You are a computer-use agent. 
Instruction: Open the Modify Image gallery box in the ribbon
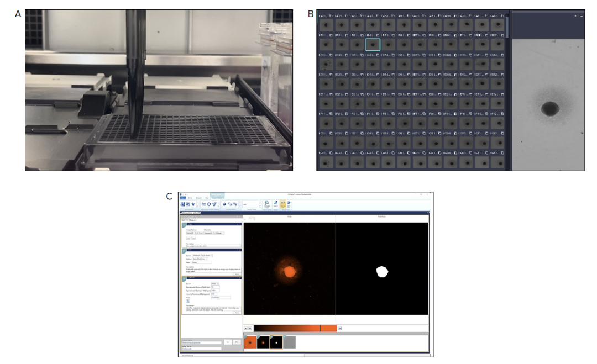pyautogui.click(x=250, y=204)
